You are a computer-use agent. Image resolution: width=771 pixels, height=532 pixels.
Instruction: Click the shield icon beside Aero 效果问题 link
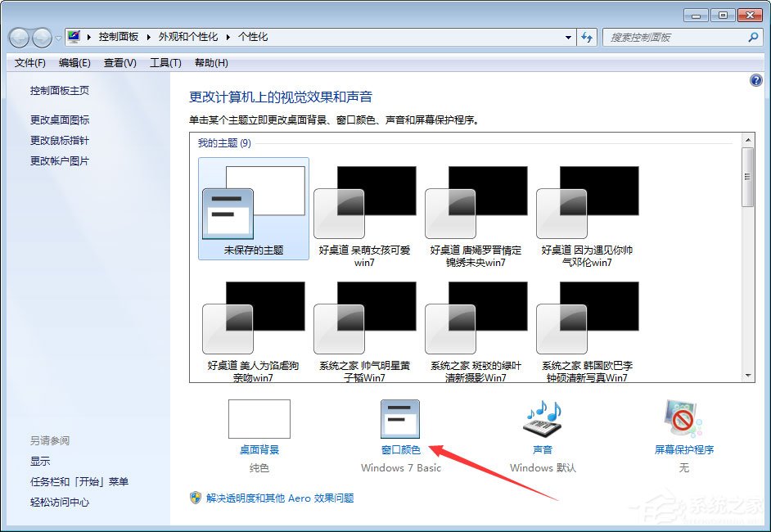coord(194,498)
